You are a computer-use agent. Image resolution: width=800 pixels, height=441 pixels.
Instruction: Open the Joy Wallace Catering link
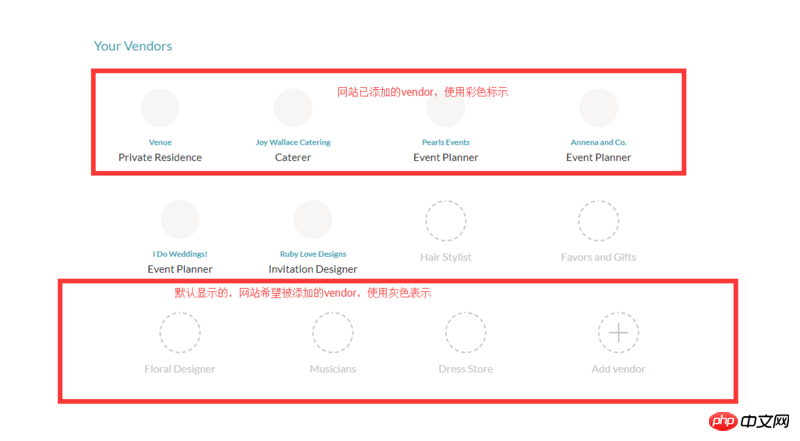[293, 142]
